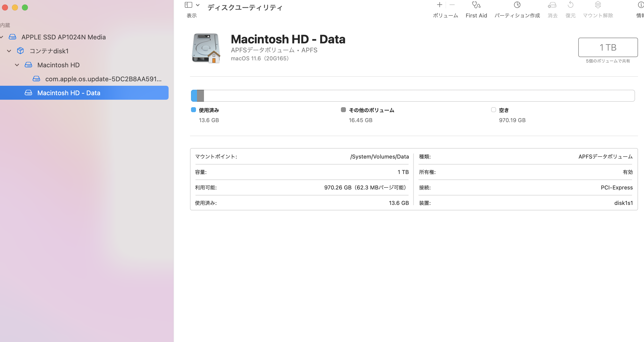Click the unmount (マウント解除) icon
The height and width of the screenshot is (342, 644).
coord(598,5)
